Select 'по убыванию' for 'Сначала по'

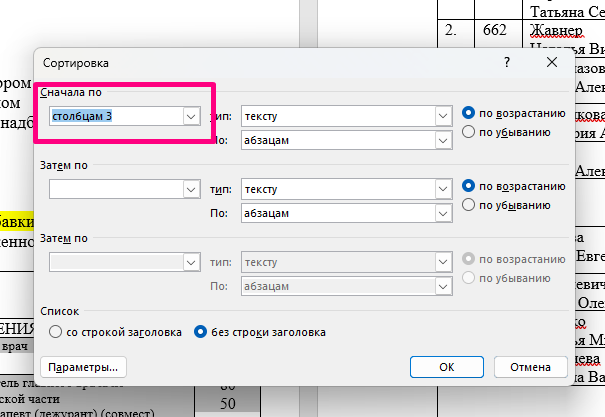(468, 132)
